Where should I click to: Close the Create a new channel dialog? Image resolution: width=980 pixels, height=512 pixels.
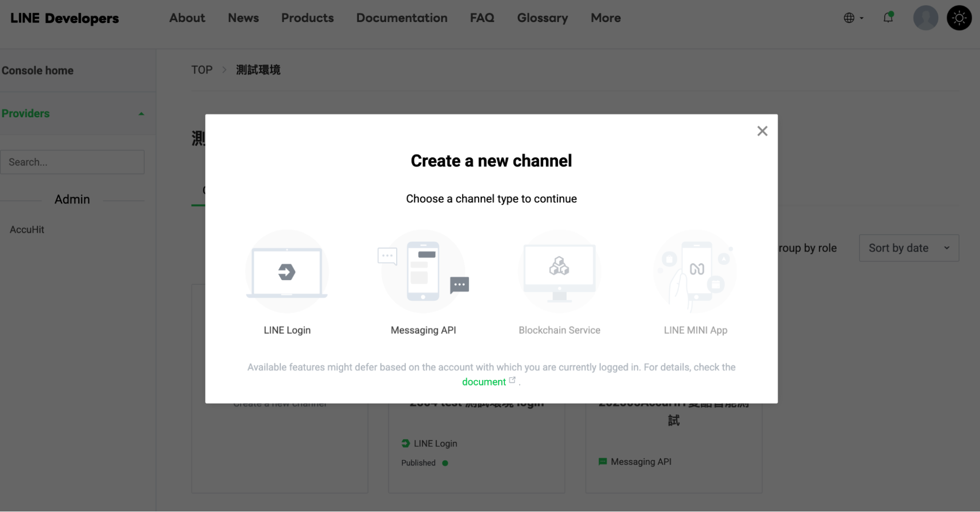[762, 131]
